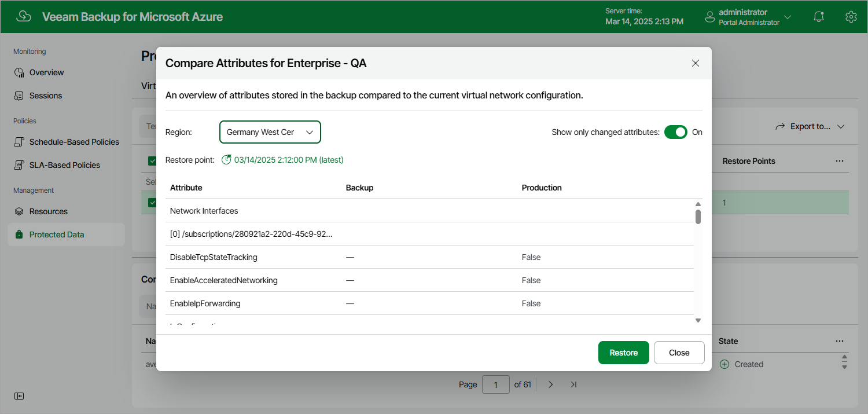
Task: Click the Overview icon in sidebar
Action: tap(19, 72)
